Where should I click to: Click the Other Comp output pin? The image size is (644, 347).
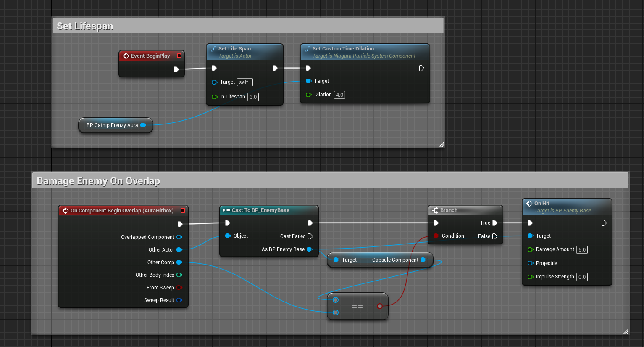point(179,262)
